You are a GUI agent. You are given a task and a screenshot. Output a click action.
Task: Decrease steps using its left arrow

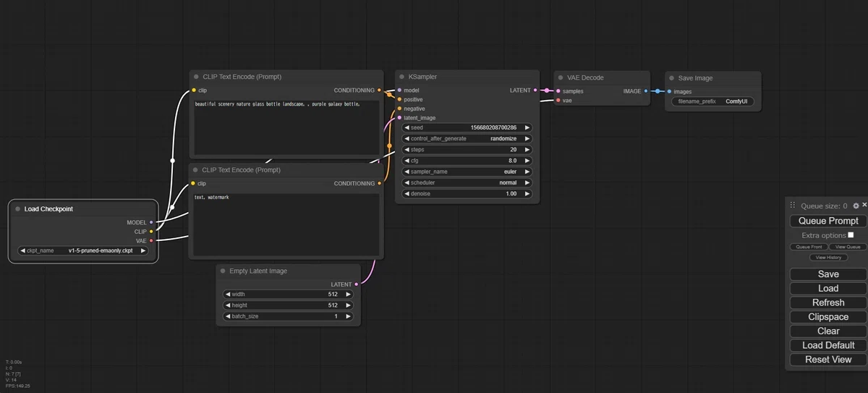point(407,150)
